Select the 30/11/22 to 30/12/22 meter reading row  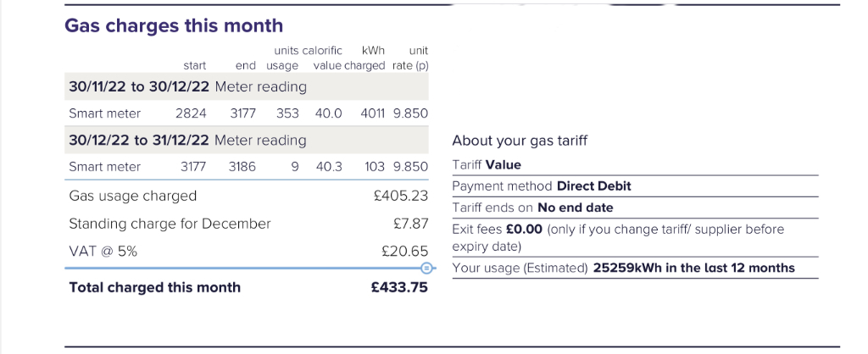point(247,87)
